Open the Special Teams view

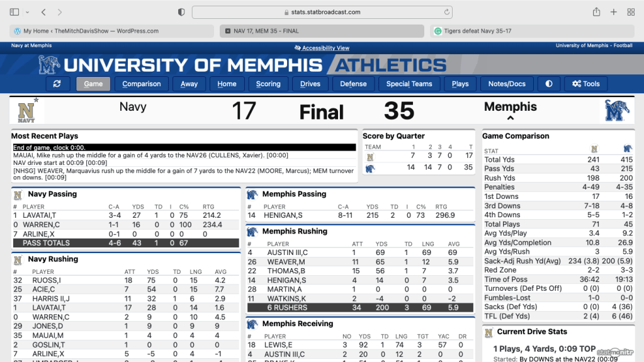[x=409, y=84]
